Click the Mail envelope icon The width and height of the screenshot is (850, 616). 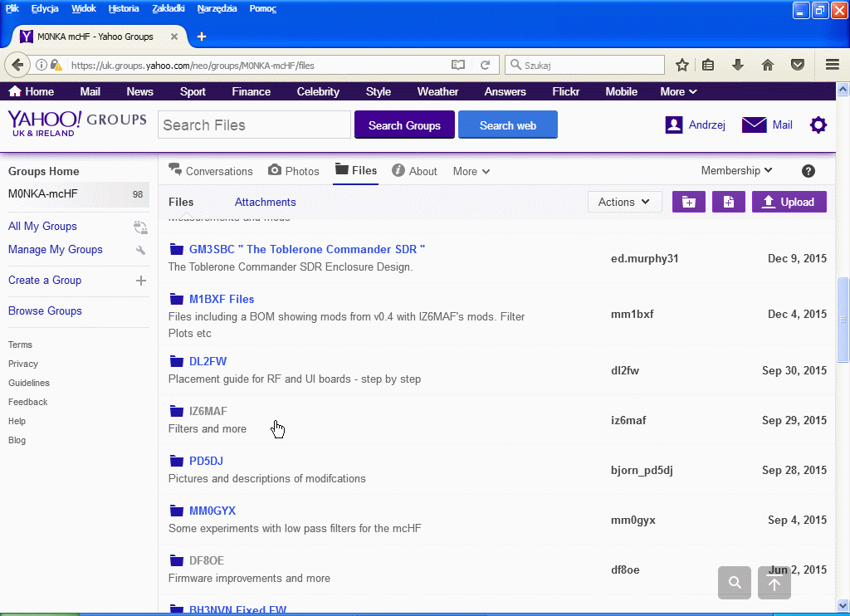(x=754, y=125)
